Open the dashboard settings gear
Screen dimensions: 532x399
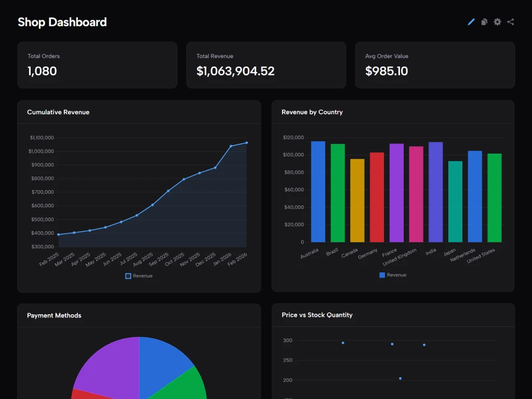497,22
